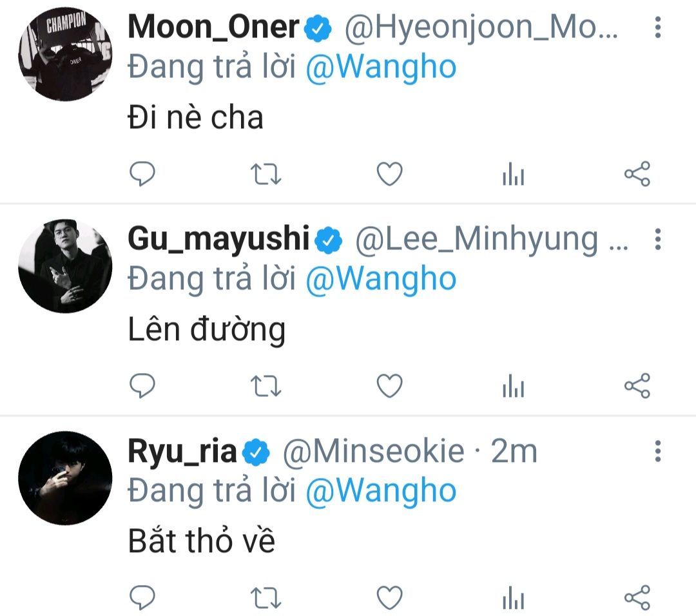Open Gu_mayushi's profile picture
The image size is (696, 616).
point(65,266)
